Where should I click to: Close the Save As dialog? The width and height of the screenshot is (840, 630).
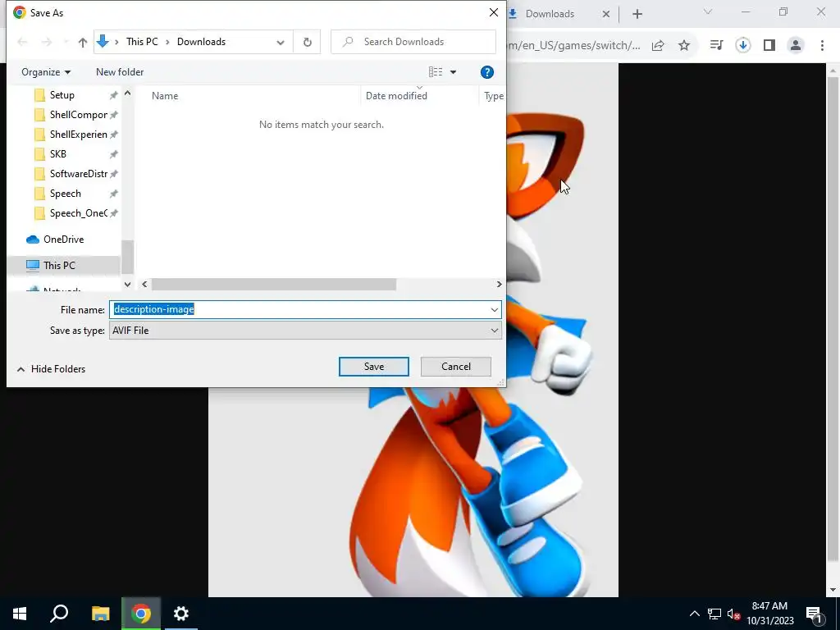[x=493, y=12]
